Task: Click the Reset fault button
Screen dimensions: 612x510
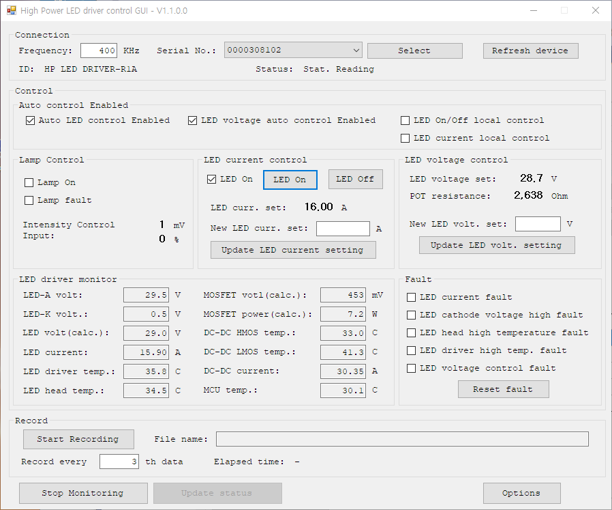Action: [503, 389]
